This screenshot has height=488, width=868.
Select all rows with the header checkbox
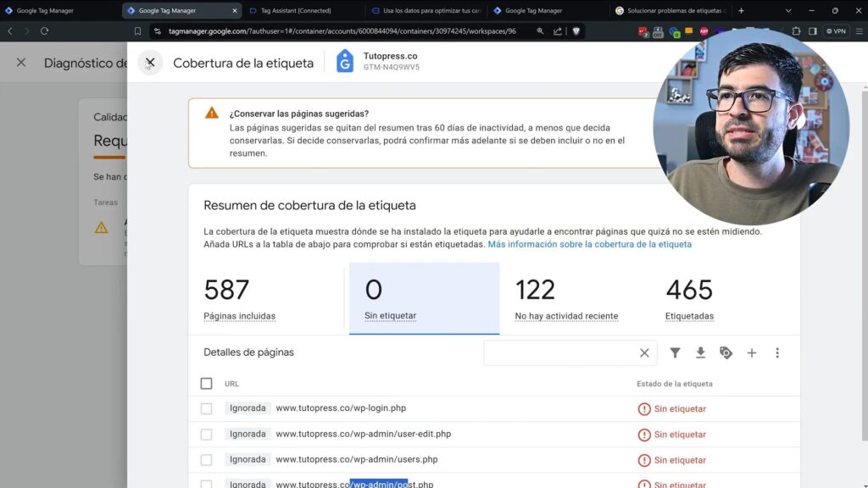tap(207, 384)
